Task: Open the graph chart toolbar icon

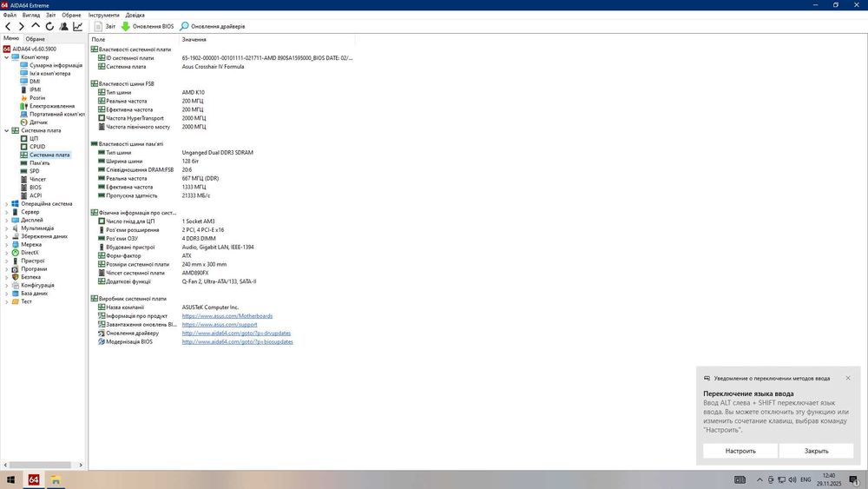Action: 78,26
